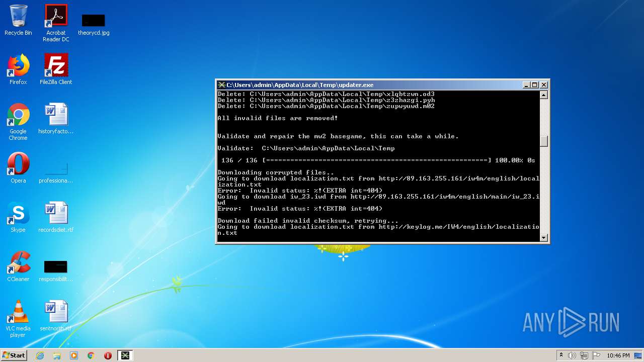Launch Acrobat Reader DC shortcut

pyautogui.click(x=56, y=23)
